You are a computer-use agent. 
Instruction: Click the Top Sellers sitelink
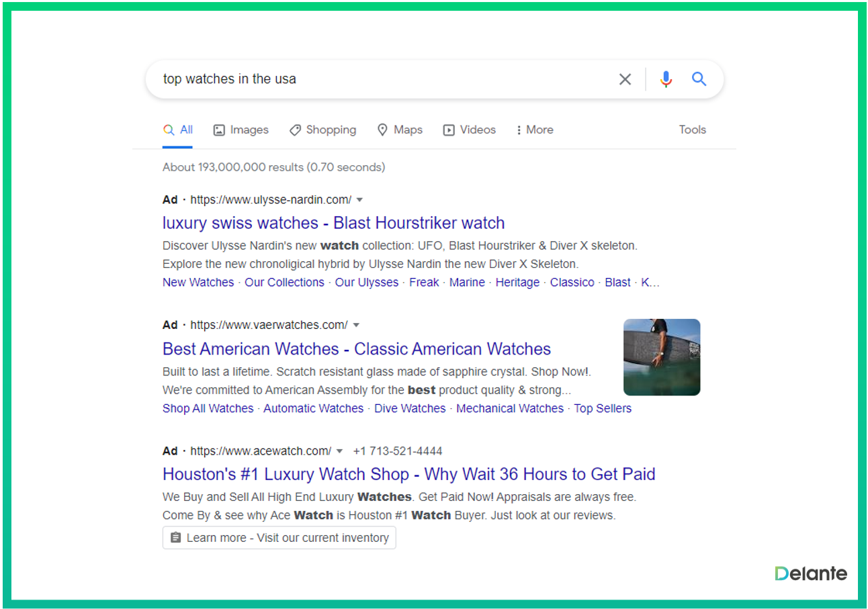(603, 409)
